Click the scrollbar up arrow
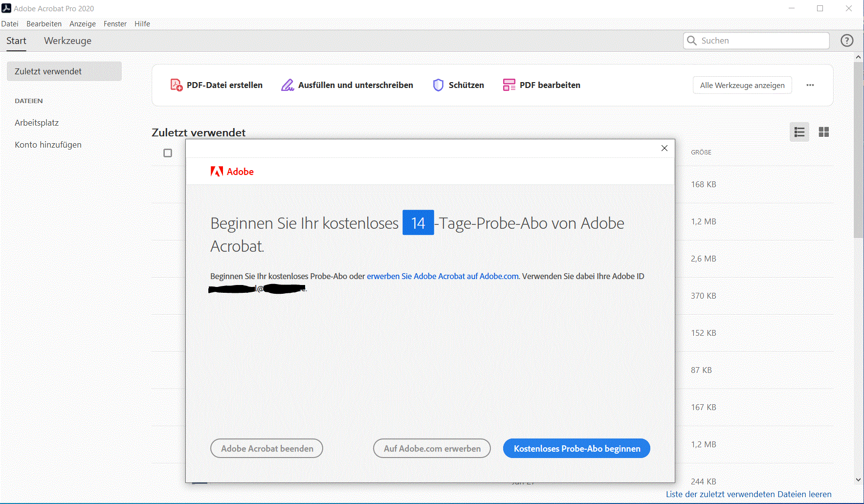This screenshot has height=504, width=864. [x=858, y=57]
